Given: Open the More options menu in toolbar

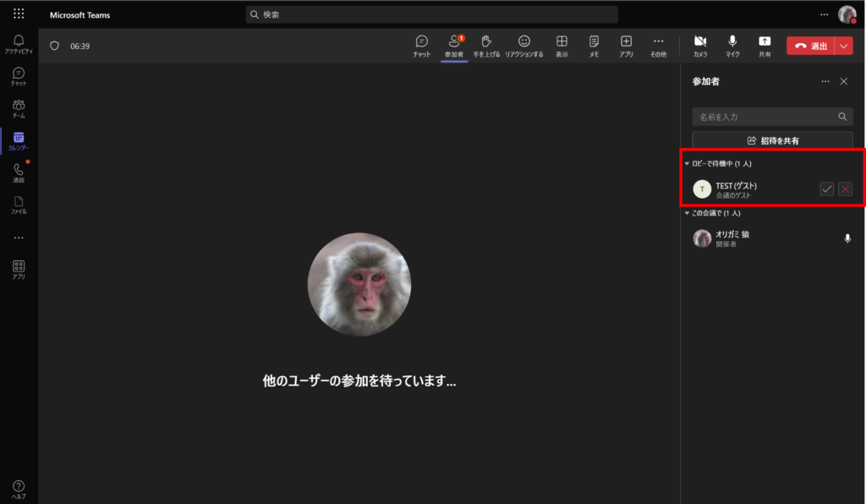Looking at the screenshot, I should [x=658, y=46].
